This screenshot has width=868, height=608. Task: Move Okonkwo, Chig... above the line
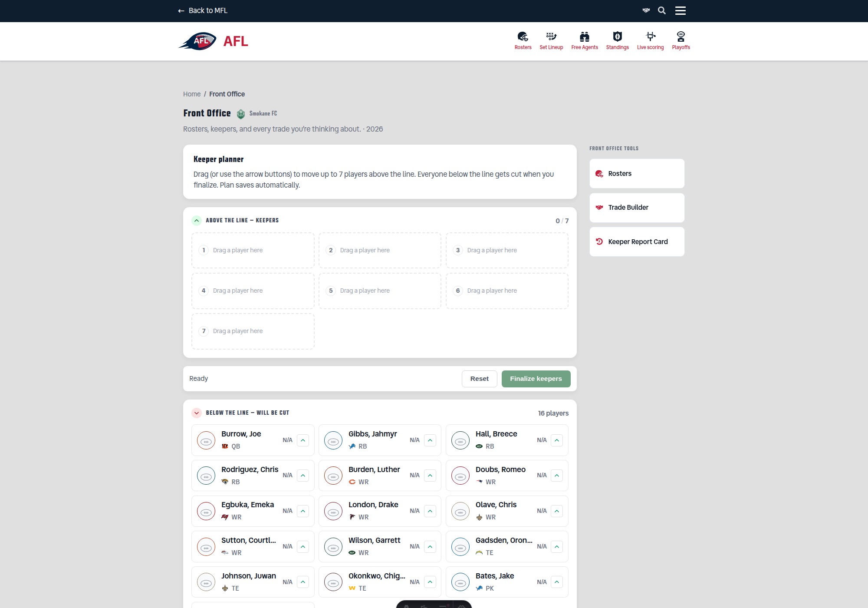pyautogui.click(x=430, y=582)
